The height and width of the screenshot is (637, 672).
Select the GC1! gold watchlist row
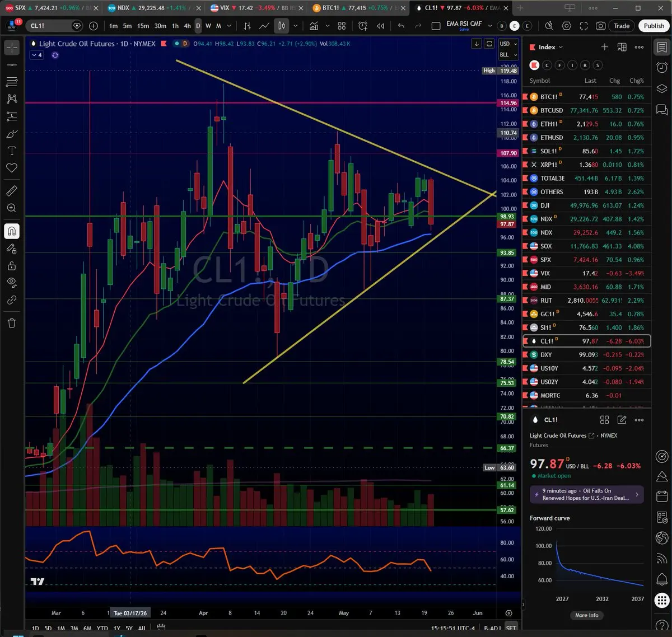[586, 314]
